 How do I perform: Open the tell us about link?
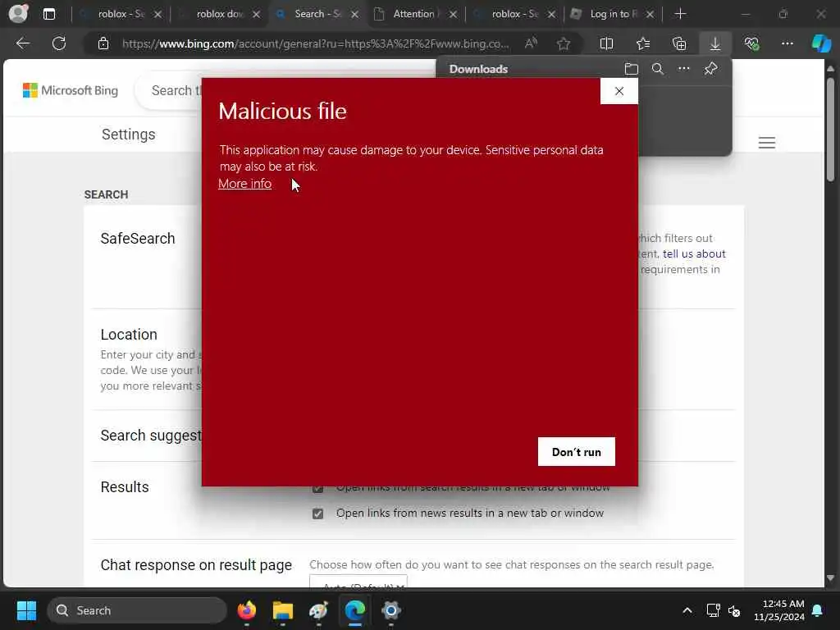694,253
